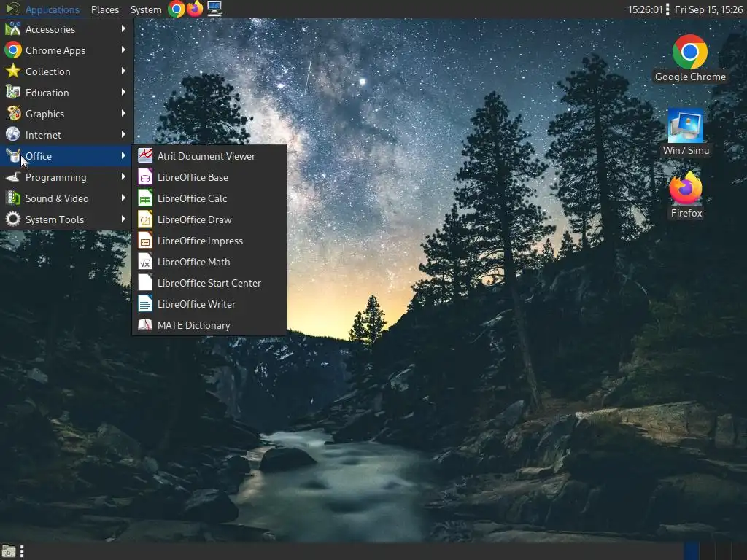Open LibreOffice Base entry text

(x=193, y=177)
